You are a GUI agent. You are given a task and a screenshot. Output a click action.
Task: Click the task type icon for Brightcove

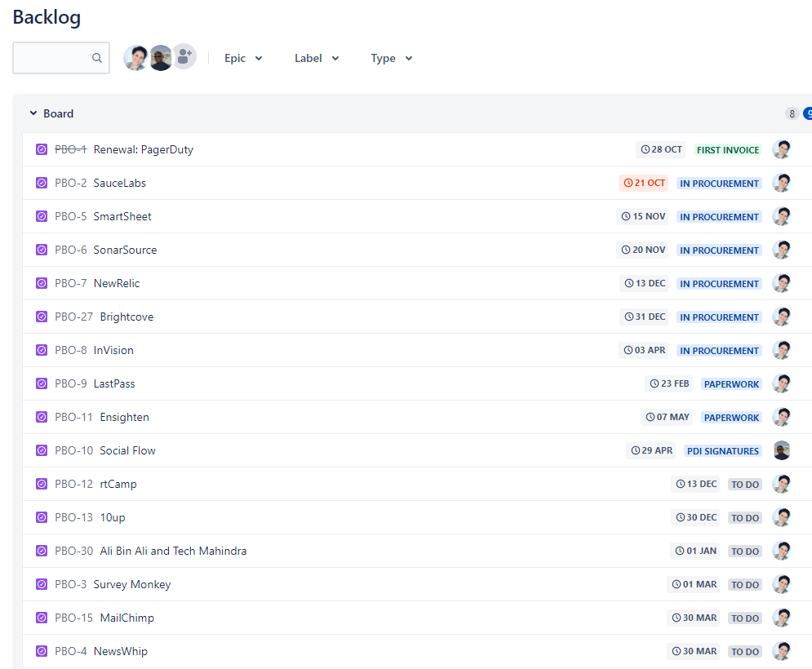[x=42, y=317]
